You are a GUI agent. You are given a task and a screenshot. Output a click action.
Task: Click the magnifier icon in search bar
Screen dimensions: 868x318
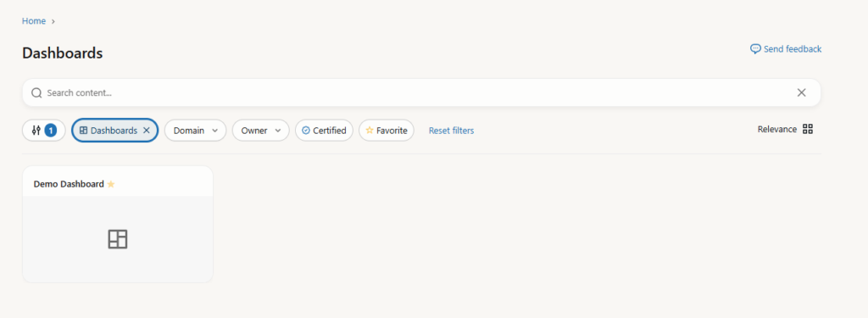[x=36, y=92]
